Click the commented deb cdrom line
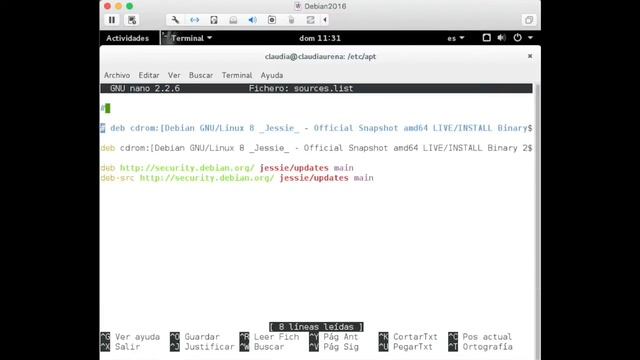 [x=316, y=128]
